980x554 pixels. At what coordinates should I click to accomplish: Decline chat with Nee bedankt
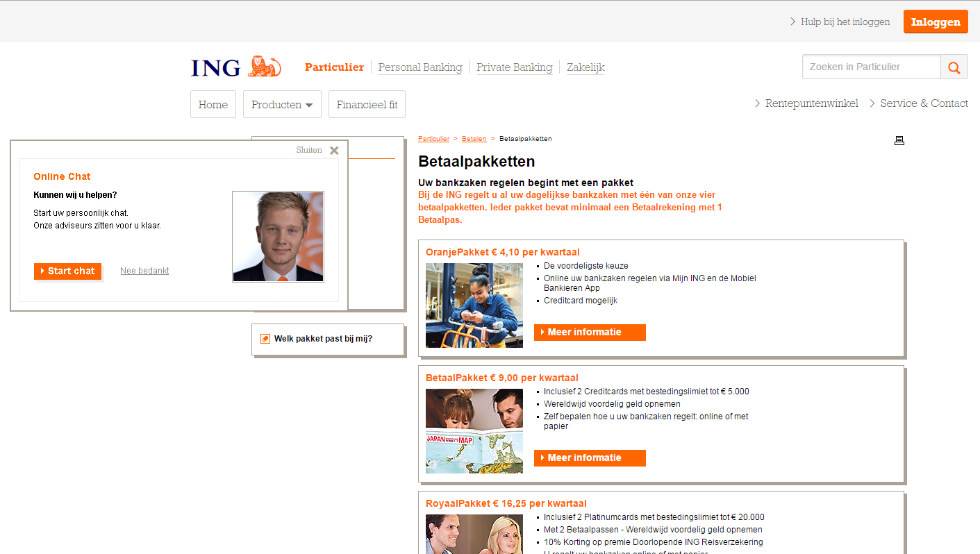[144, 271]
